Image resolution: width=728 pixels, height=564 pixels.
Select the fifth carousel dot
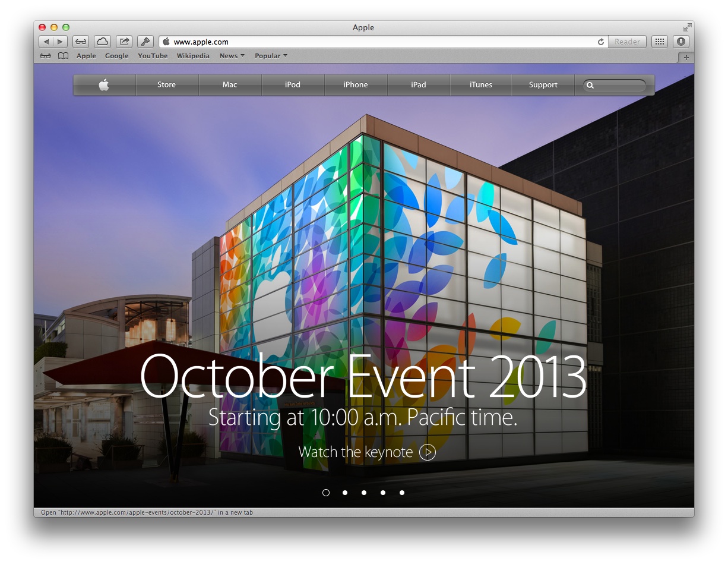pos(402,493)
